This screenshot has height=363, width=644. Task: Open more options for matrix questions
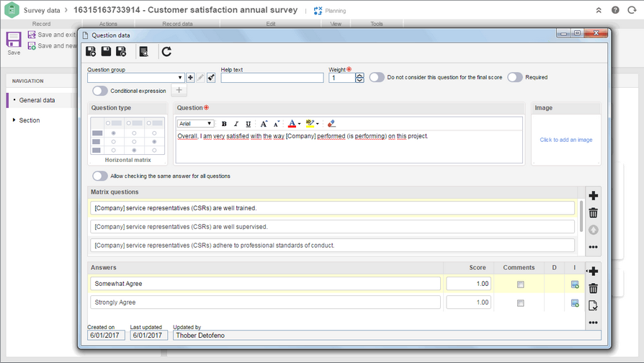[x=593, y=247]
